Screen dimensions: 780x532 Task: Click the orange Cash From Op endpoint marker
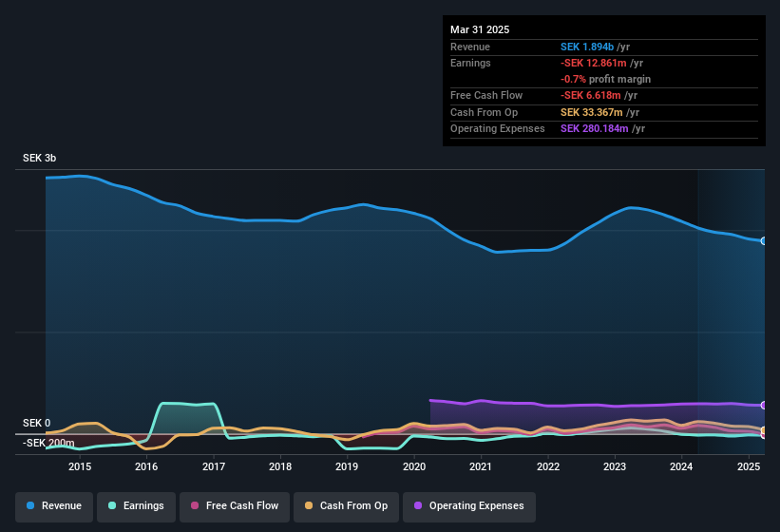(764, 430)
